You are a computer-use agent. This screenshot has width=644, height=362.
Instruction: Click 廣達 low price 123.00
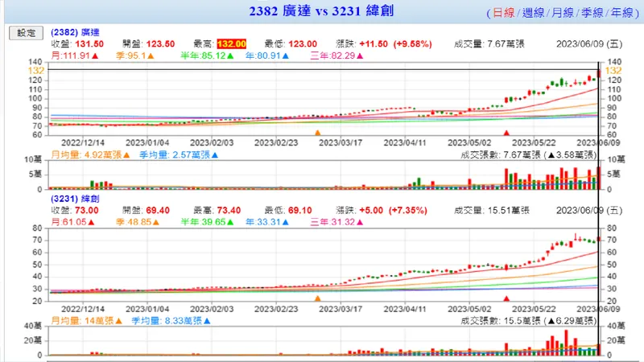pyautogui.click(x=303, y=44)
